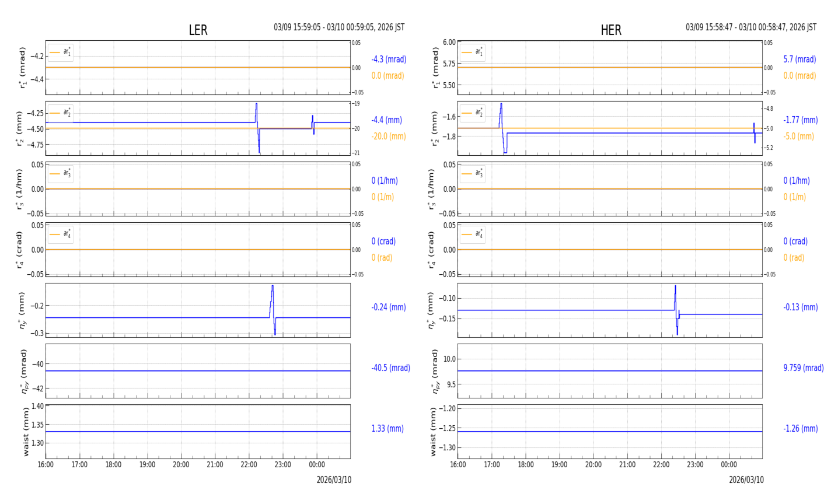Click the ∂r1* legend in the LER plot
This screenshot has height=504, width=824.
click(x=61, y=52)
